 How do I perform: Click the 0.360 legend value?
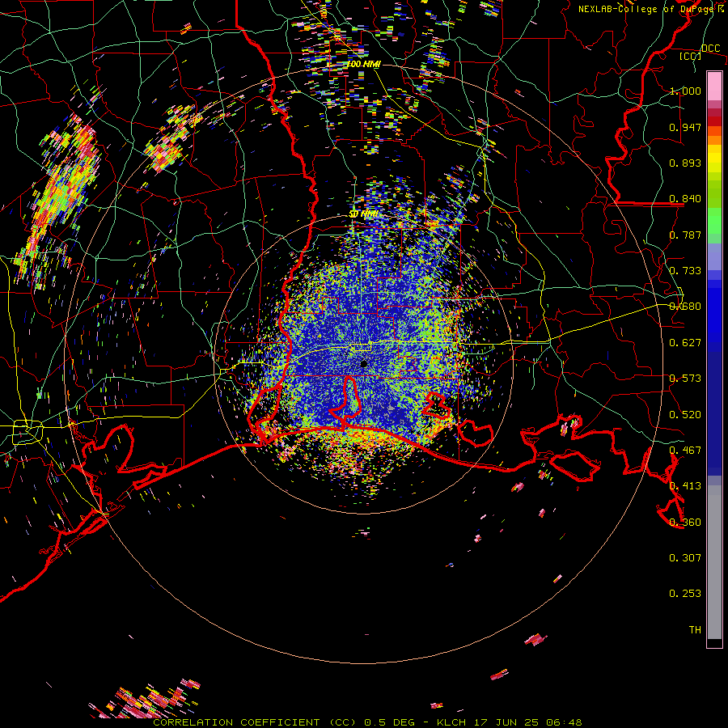click(685, 523)
